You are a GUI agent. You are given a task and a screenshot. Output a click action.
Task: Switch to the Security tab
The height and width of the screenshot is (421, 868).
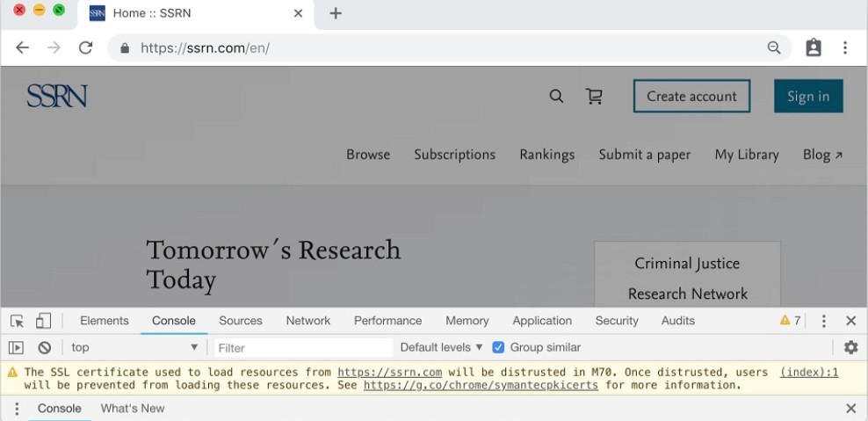pyautogui.click(x=616, y=321)
